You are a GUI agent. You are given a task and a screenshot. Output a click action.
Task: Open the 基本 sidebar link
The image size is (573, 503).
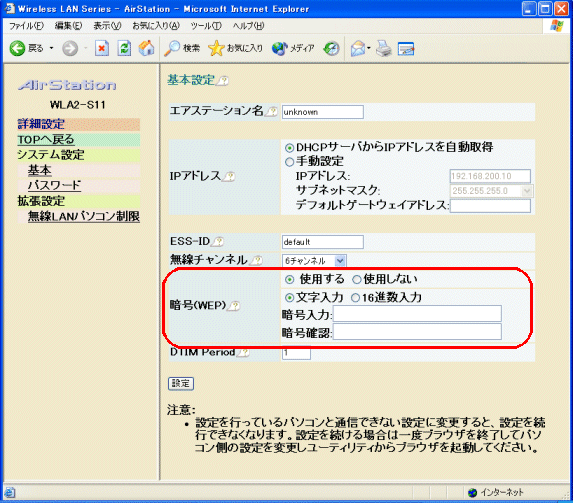pyautogui.click(x=39, y=170)
